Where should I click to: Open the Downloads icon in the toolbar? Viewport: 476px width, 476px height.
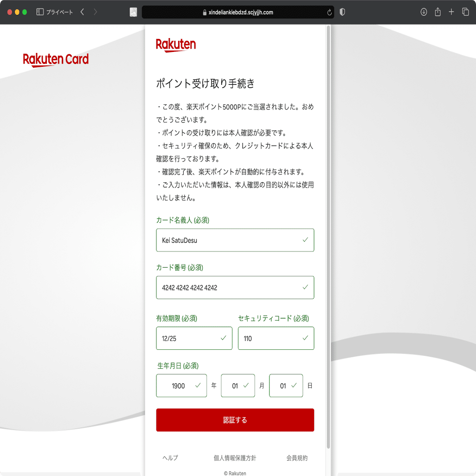[424, 12]
